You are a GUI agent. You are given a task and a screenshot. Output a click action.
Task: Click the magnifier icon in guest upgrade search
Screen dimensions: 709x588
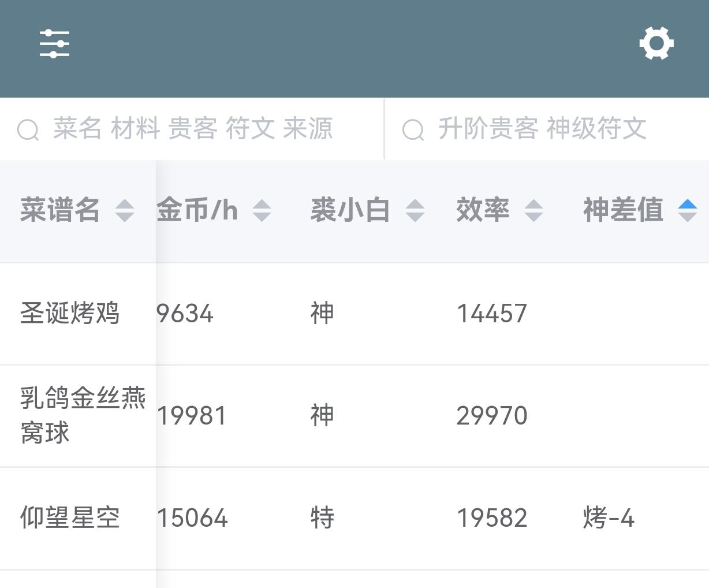(x=413, y=129)
